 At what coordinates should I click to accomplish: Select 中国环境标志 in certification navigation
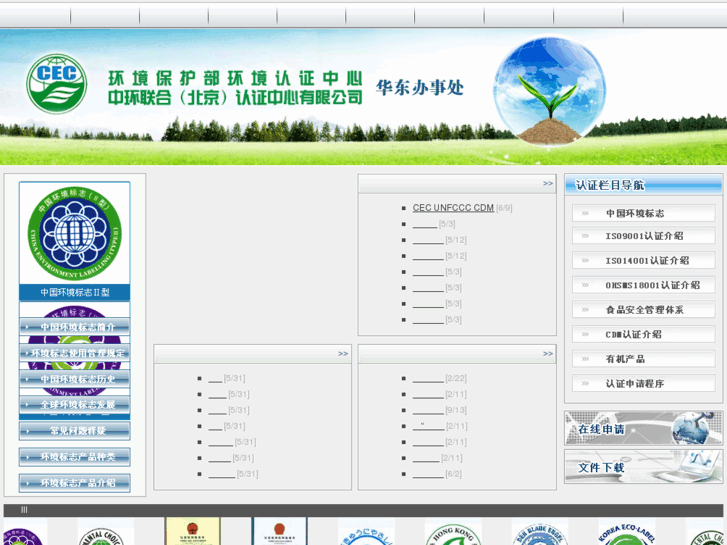(644, 213)
